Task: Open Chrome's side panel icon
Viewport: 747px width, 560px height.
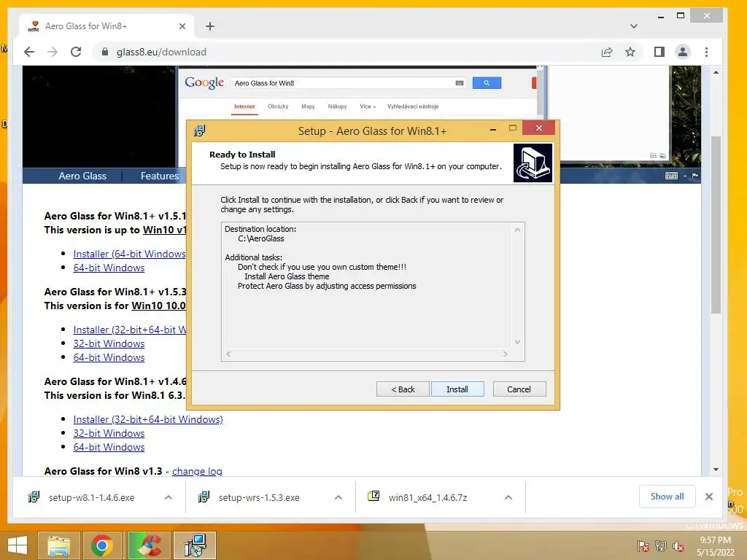Action: pos(659,52)
